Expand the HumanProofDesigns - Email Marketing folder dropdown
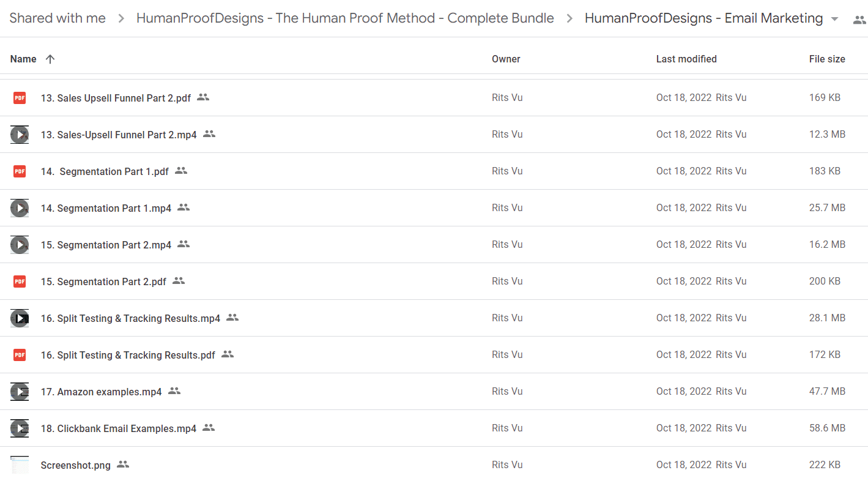 coord(835,19)
